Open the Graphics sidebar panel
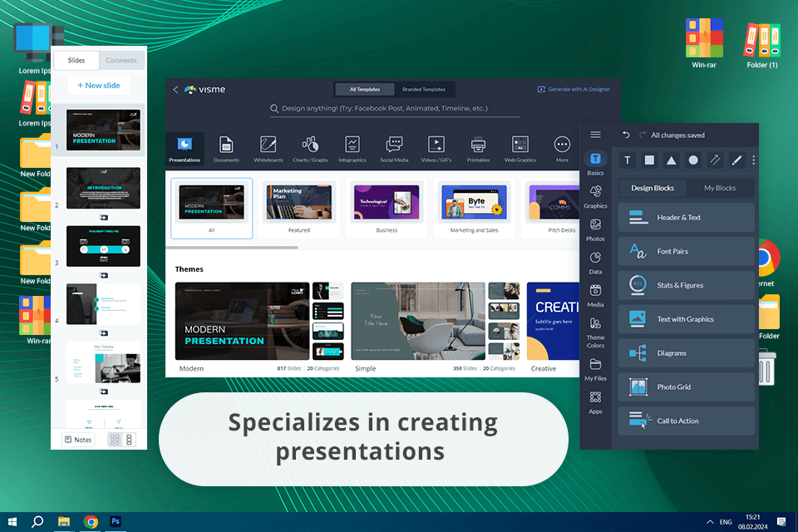 [595, 197]
